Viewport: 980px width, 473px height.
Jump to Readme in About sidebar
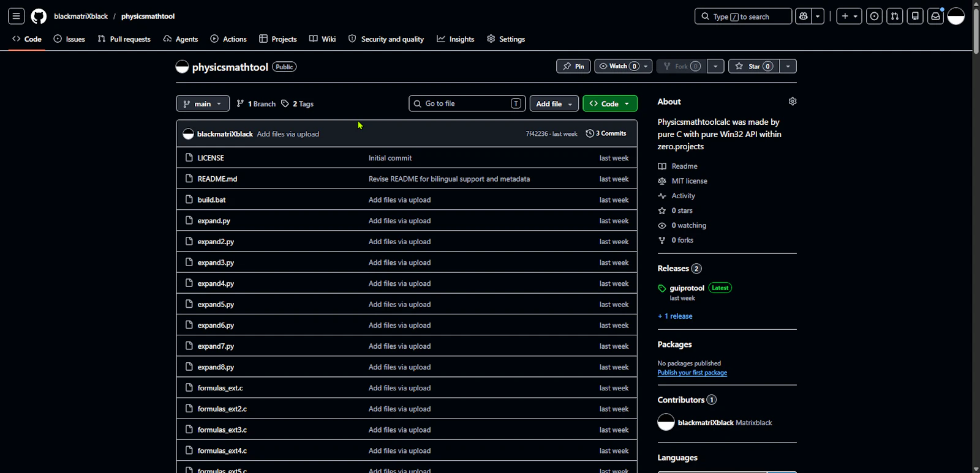(x=677, y=166)
